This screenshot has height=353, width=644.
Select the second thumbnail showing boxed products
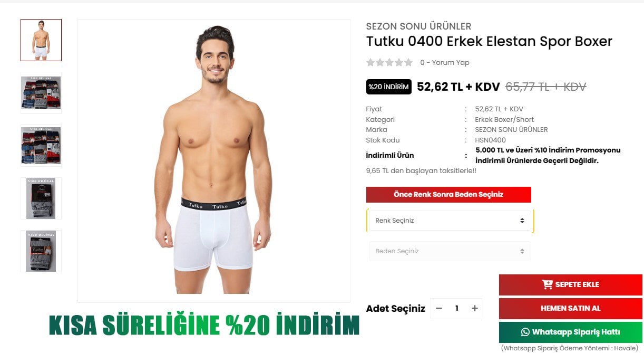[x=41, y=93]
